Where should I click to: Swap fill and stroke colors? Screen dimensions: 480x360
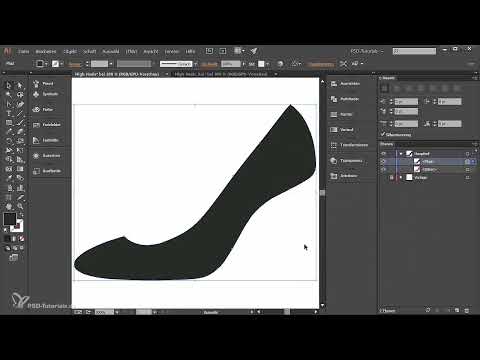[x=21, y=215]
